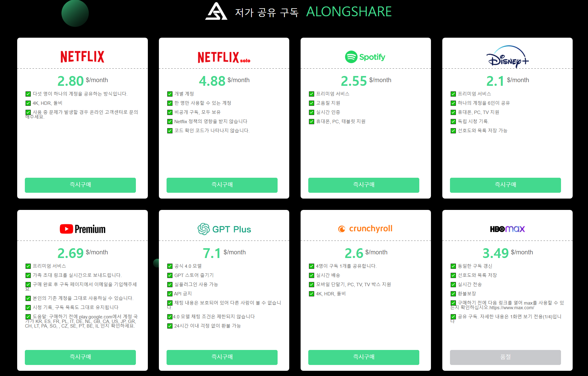
Task: Purchase Crunchyroll via 즉시구매 button
Action: point(364,357)
